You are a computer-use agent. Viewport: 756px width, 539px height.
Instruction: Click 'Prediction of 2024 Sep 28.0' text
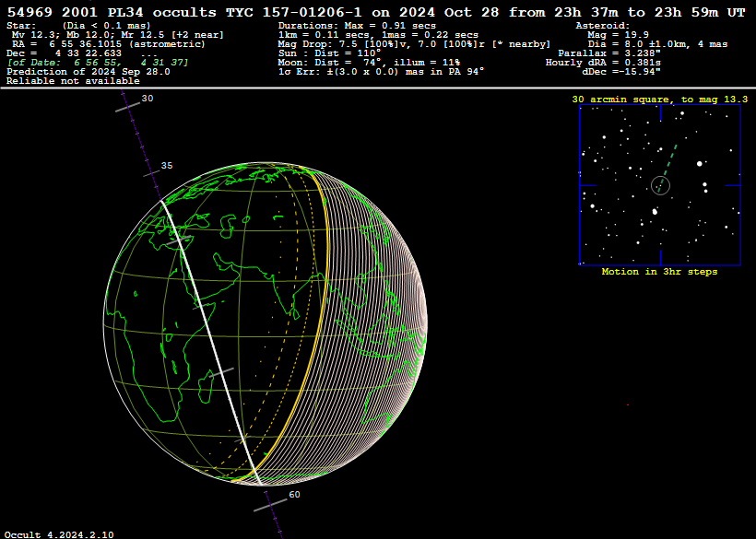click(89, 72)
